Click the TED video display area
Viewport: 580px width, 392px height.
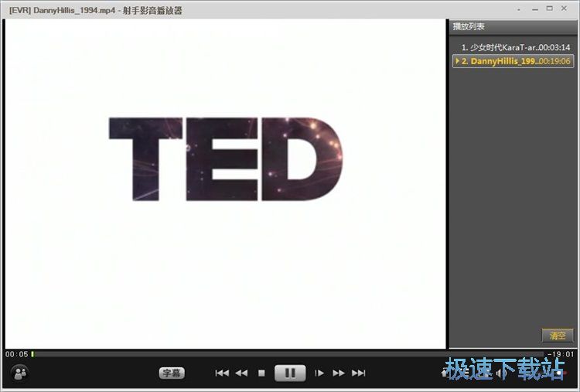click(225, 184)
